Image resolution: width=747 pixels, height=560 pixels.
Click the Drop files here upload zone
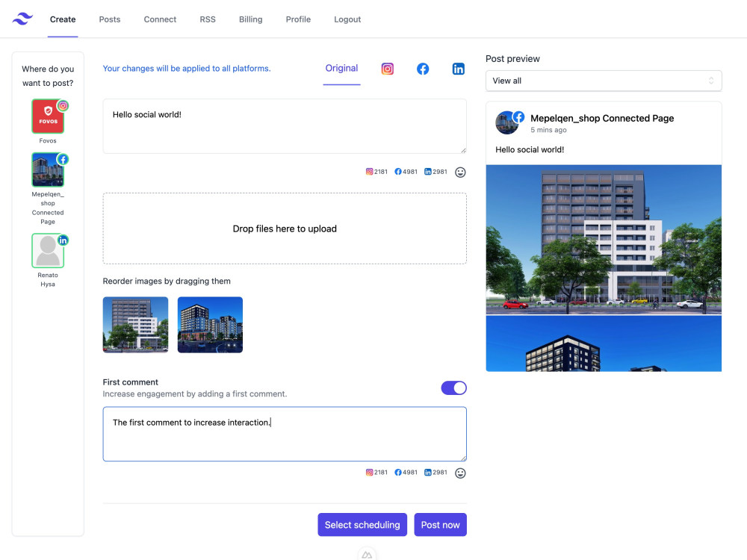click(285, 228)
